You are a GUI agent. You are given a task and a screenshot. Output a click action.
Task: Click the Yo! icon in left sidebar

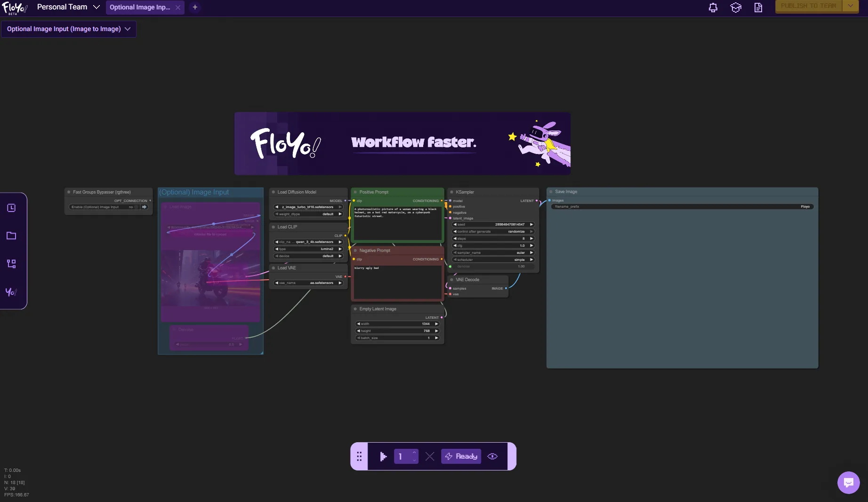11,292
